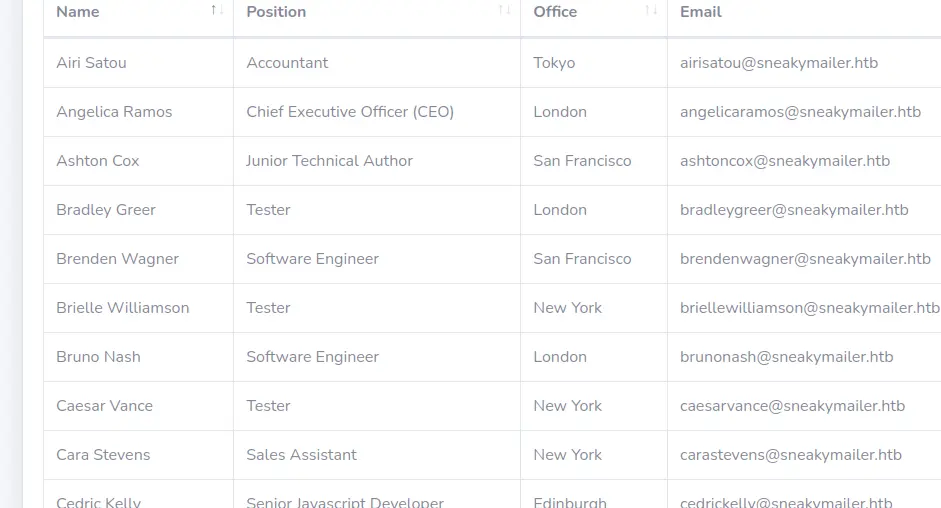The height and width of the screenshot is (508, 941).
Task: Click the sort arrows in Name column
Action: click(x=216, y=11)
